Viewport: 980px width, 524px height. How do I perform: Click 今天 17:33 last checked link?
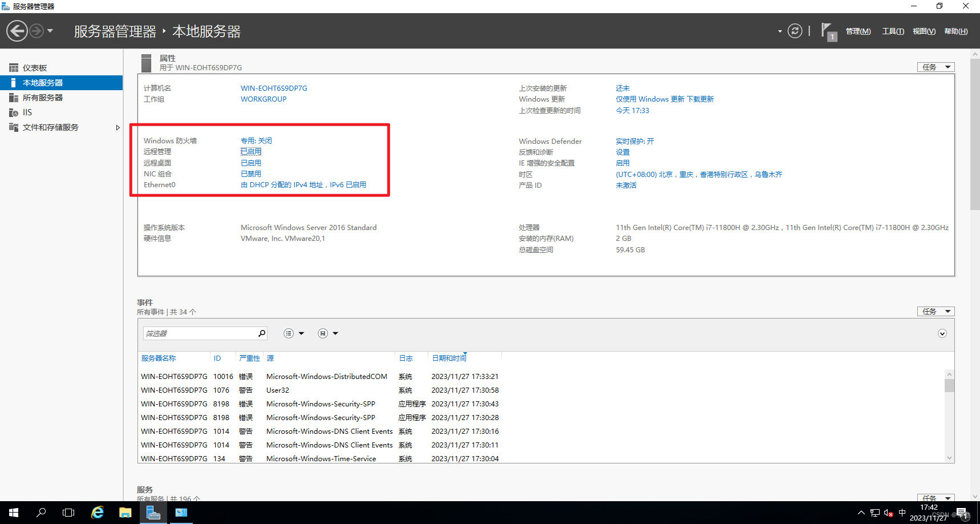632,111
